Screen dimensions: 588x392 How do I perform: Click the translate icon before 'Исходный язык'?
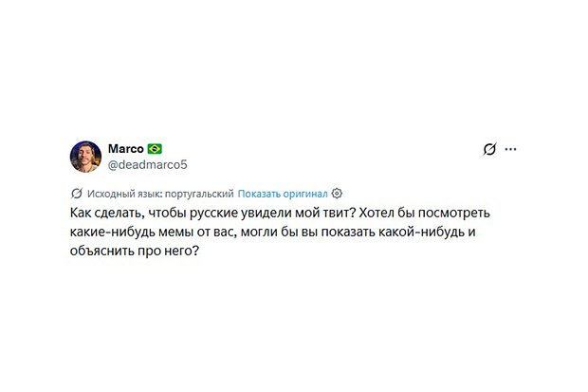77,193
